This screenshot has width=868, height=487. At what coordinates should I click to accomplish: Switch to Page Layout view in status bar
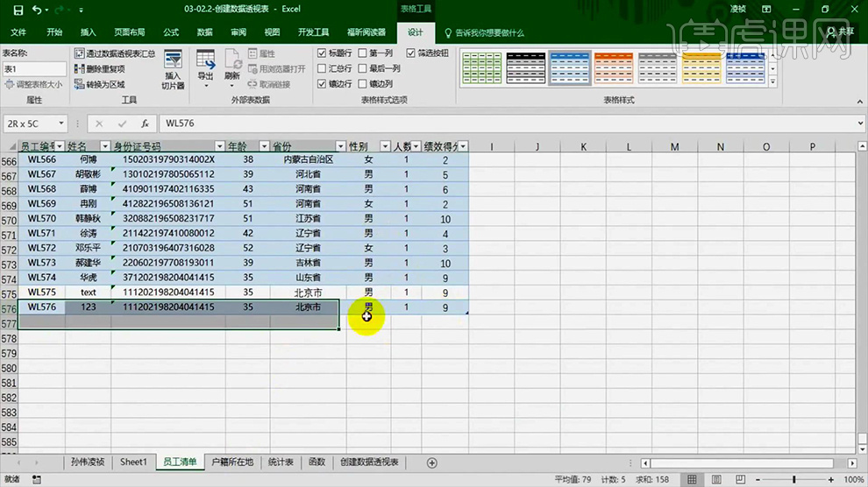point(717,480)
